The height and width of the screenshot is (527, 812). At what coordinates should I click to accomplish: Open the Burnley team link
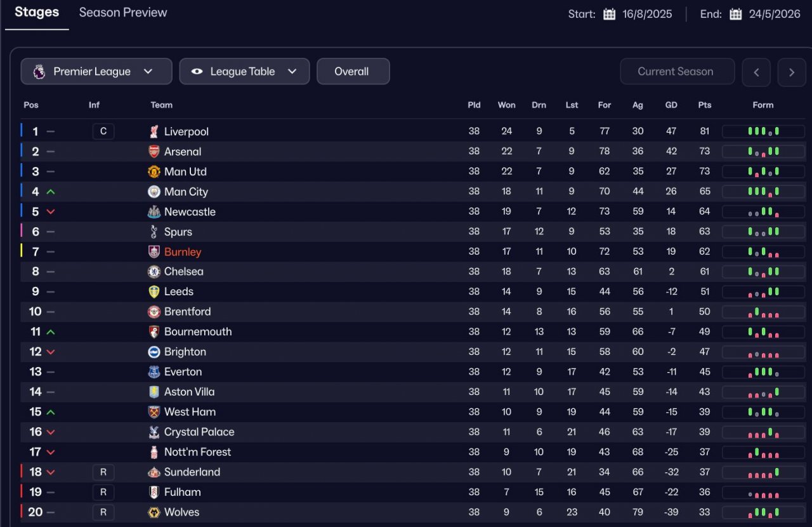(x=183, y=252)
